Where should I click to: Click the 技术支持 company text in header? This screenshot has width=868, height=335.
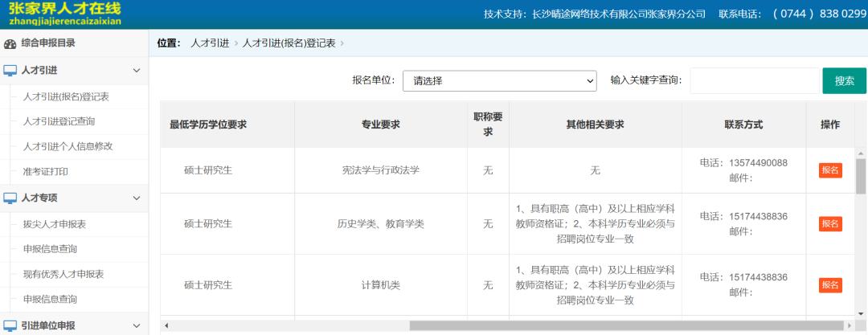pos(595,14)
